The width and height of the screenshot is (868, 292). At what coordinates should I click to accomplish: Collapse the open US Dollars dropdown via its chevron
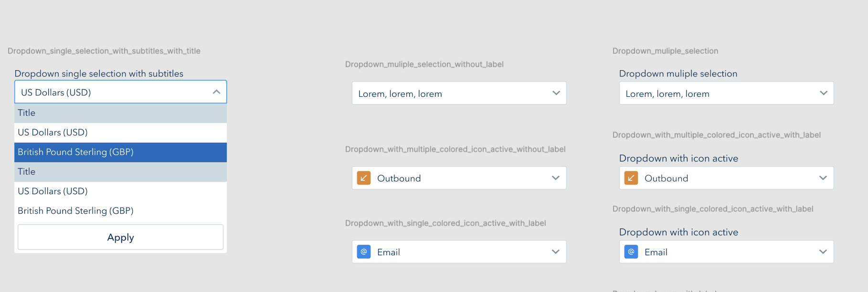tap(216, 92)
